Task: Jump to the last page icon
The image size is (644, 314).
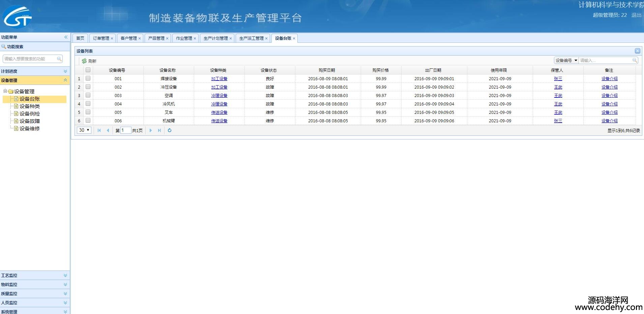Action: (x=159, y=130)
